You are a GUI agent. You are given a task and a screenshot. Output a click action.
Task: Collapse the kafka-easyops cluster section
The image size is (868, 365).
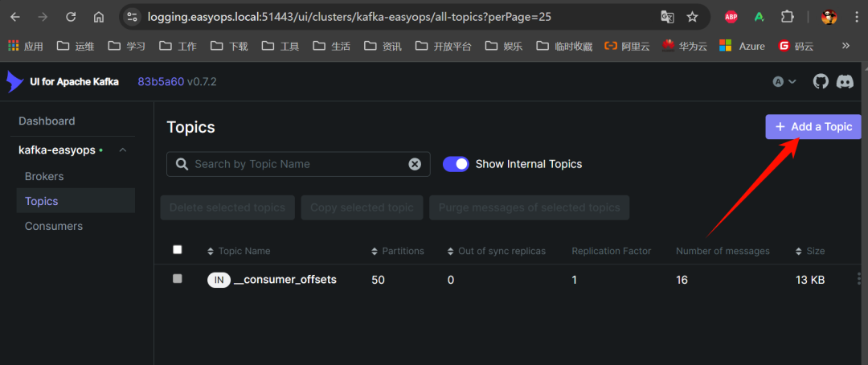coord(123,150)
